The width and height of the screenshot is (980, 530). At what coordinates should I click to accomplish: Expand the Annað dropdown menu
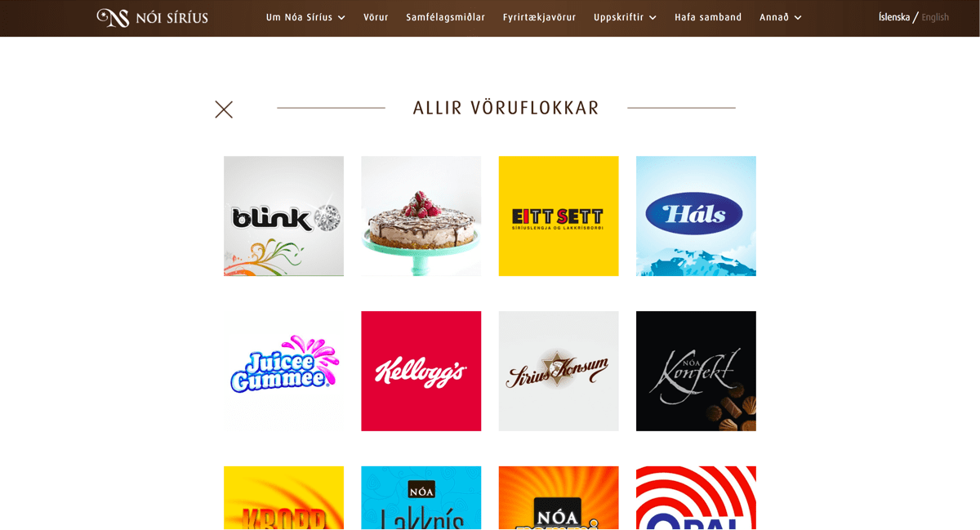click(781, 17)
